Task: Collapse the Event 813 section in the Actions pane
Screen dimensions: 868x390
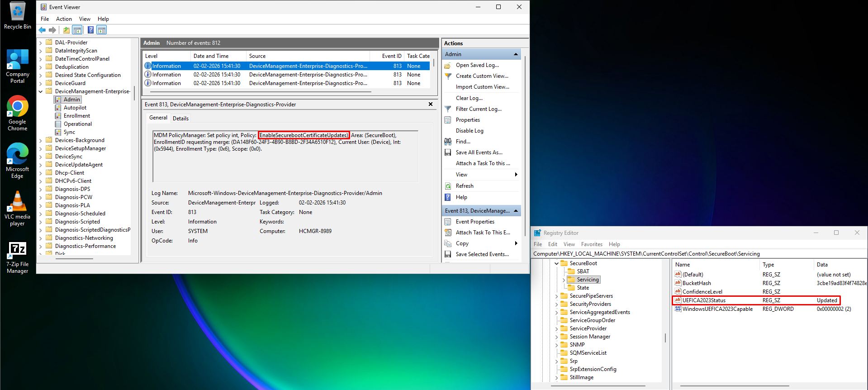Action: [x=516, y=211]
